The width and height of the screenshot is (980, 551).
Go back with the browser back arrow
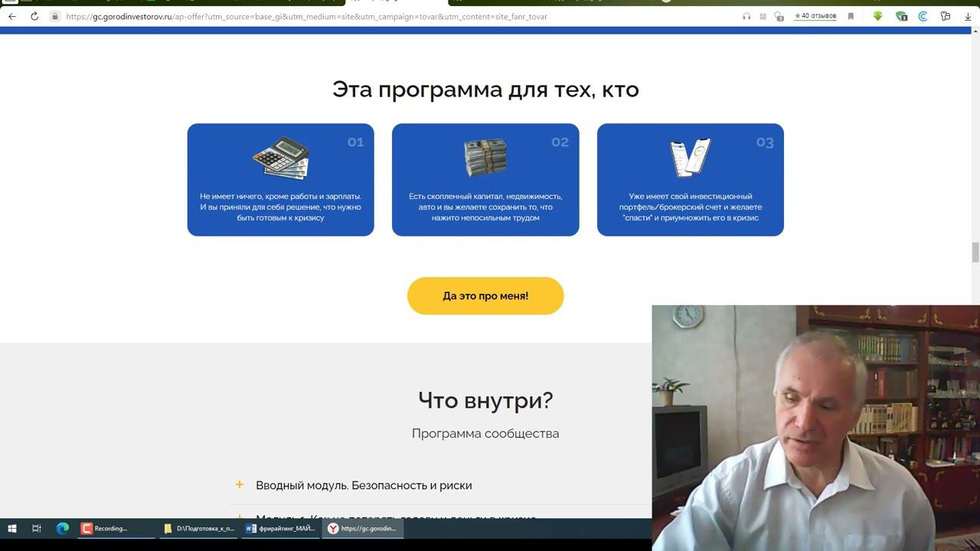11,16
